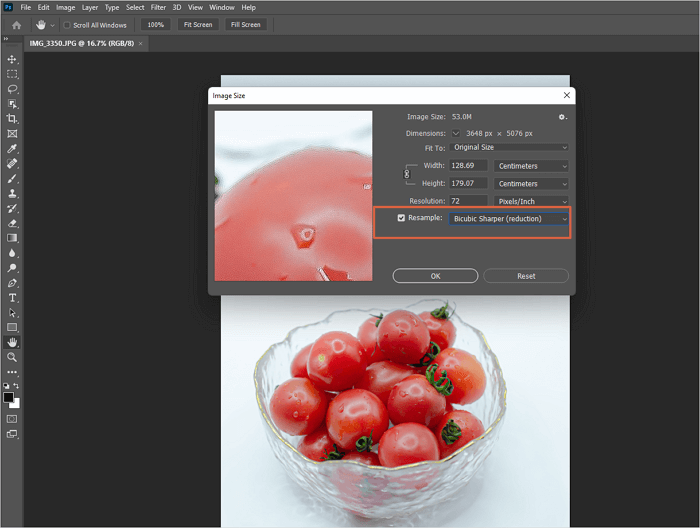
Task: Select the Horizontal Type tool
Action: pyautogui.click(x=12, y=298)
